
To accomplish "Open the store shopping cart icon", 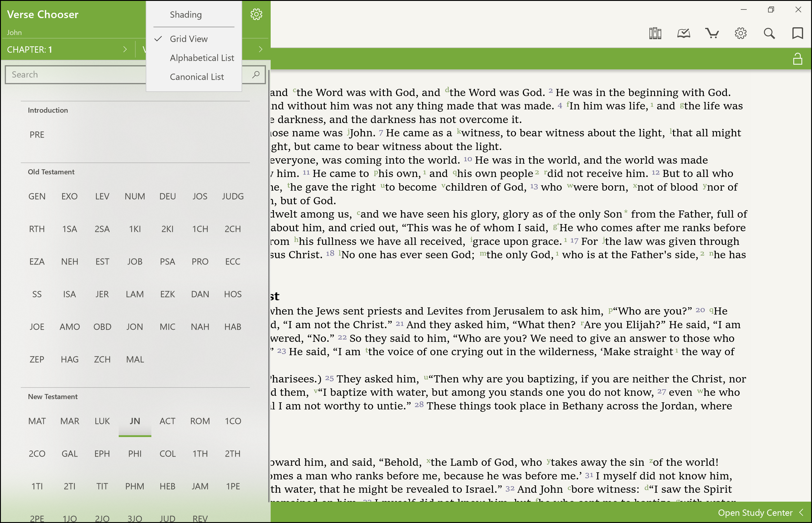I will tap(712, 33).
